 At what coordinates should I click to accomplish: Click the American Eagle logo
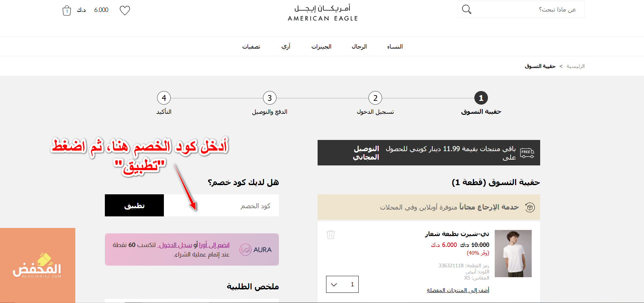click(323, 13)
